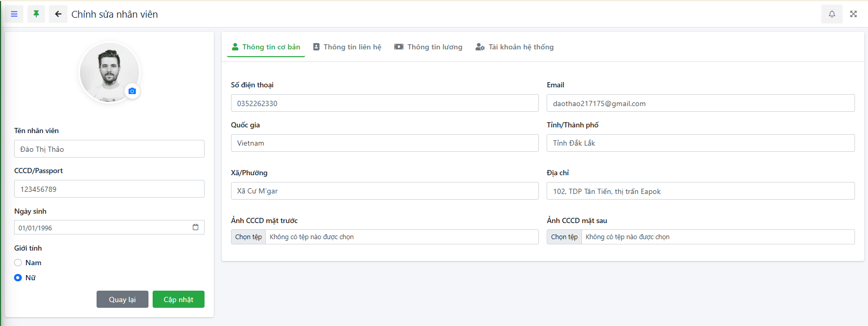
Task: Open the hamburger sidebar menu
Action: pyautogui.click(x=14, y=14)
